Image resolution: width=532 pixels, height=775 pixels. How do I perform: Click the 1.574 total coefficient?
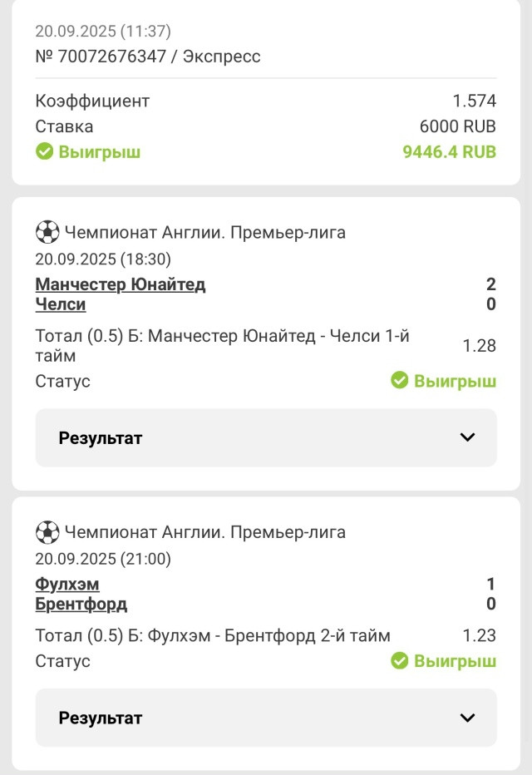point(474,101)
